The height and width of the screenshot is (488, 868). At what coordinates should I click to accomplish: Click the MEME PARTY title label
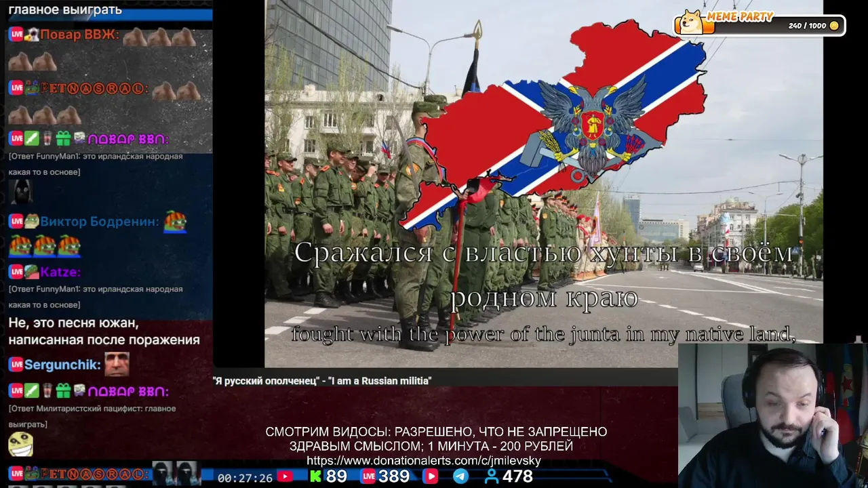pyautogui.click(x=740, y=17)
